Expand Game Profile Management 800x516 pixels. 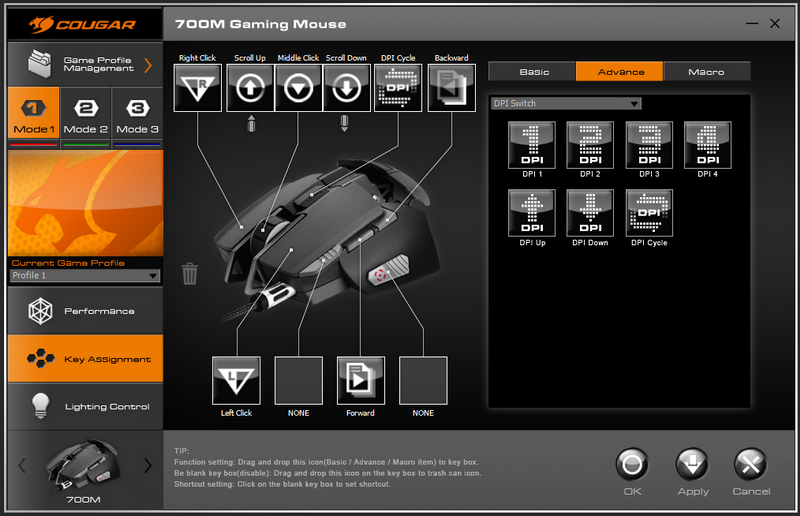pyautogui.click(x=86, y=65)
